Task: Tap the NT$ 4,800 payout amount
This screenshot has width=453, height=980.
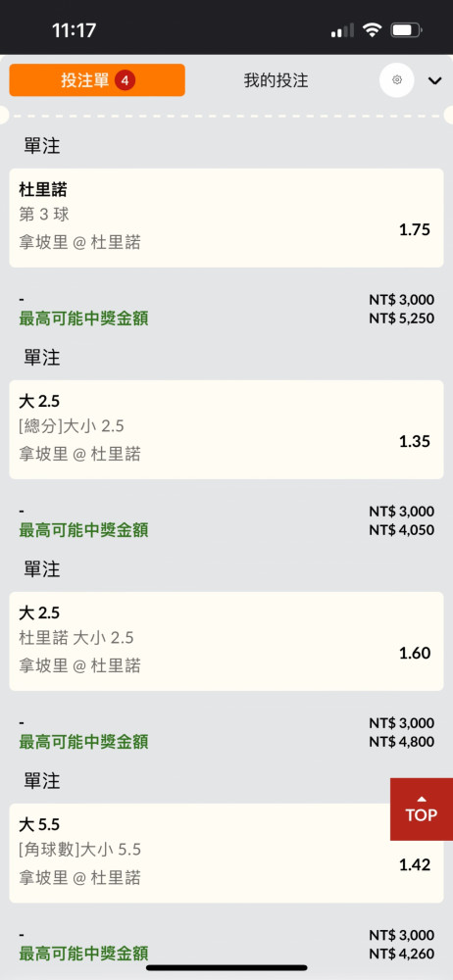Action: [402, 742]
